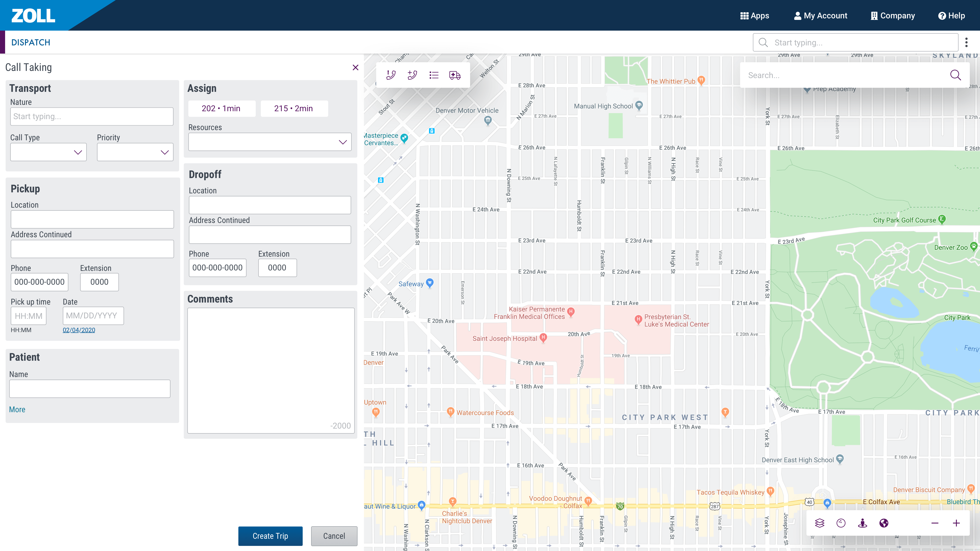Click the Safeway map marker
Viewport: 980px width, 551px height.
point(430,283)
